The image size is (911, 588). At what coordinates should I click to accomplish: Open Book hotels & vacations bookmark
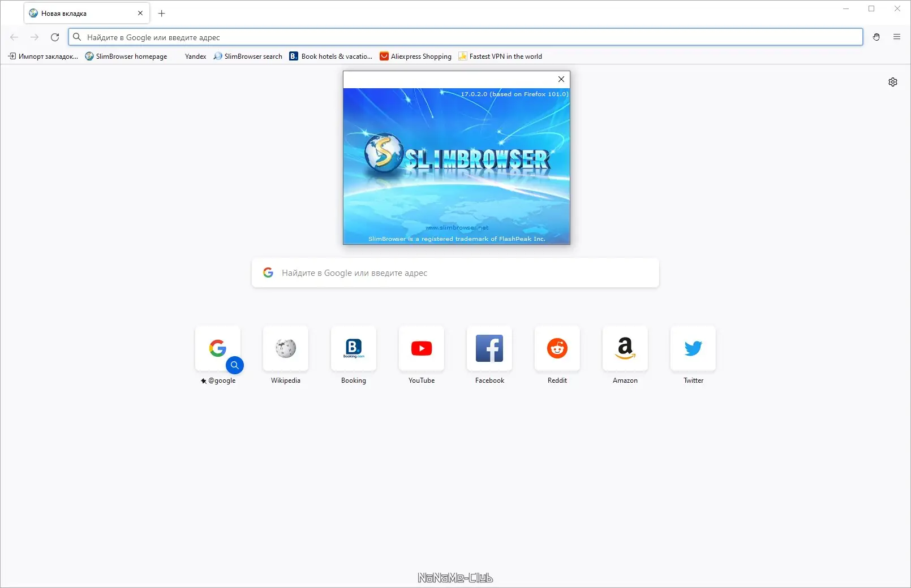pos(331,57)
